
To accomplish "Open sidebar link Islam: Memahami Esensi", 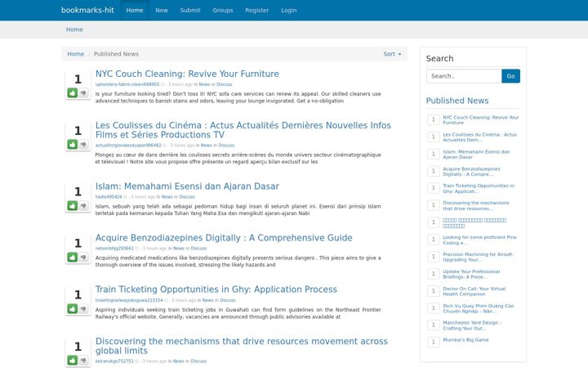I will (x=476, y=155).
